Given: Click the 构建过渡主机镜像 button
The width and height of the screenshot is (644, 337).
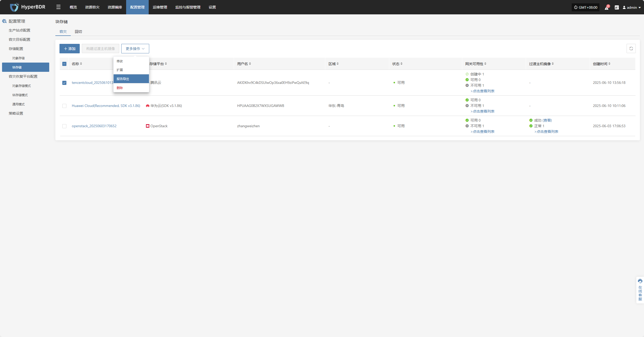Looking at the screenshot, I should tap(100, 48).
